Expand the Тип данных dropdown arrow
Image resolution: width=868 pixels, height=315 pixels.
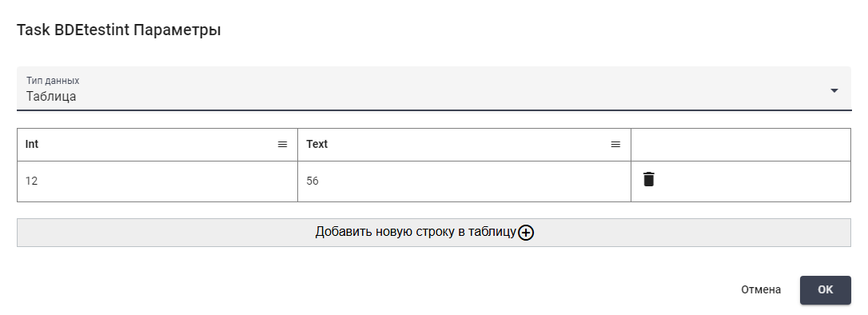pos(834,91)
